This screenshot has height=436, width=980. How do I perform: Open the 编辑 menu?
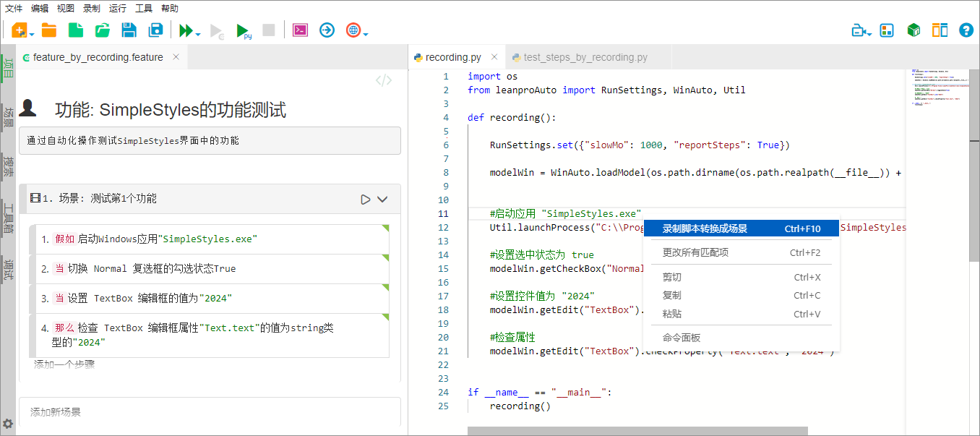(40, 9)
